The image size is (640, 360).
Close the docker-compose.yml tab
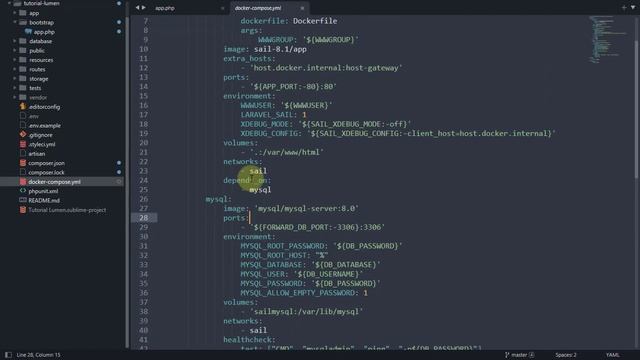tap(302, 8)
